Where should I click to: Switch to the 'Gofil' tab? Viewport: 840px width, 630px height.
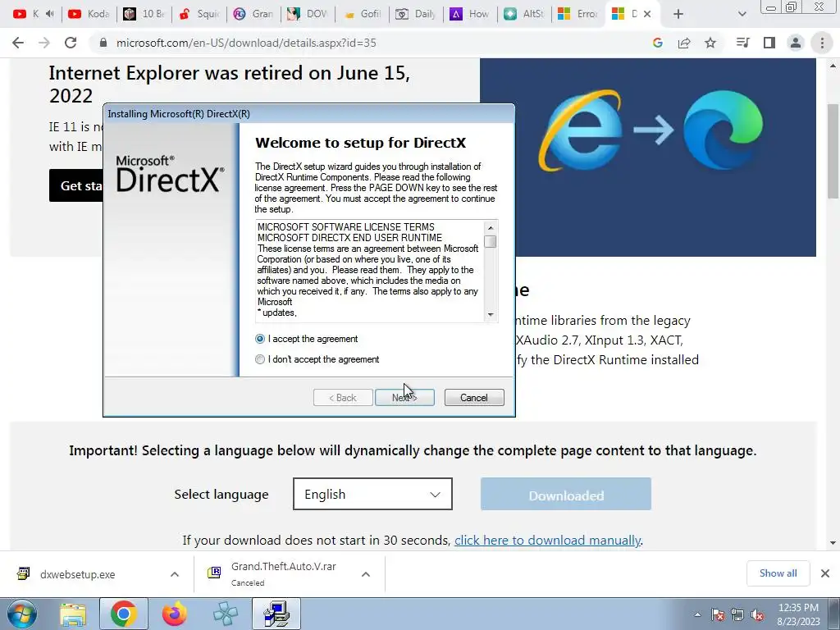(363, 14)
